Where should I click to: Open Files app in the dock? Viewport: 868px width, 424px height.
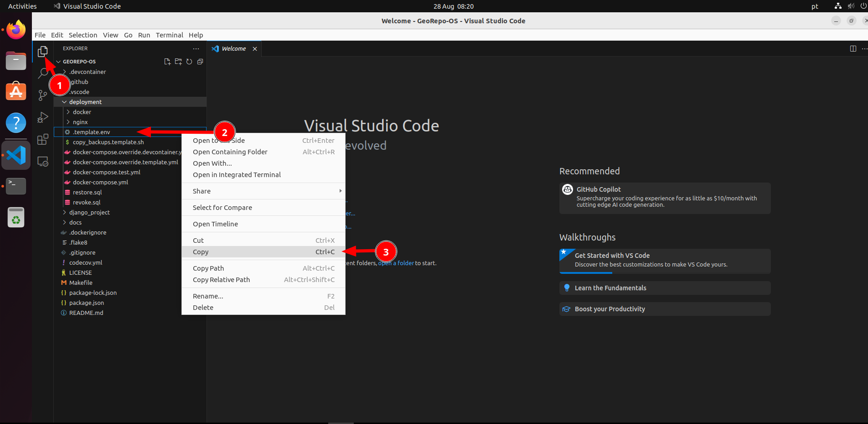point(16,61)
